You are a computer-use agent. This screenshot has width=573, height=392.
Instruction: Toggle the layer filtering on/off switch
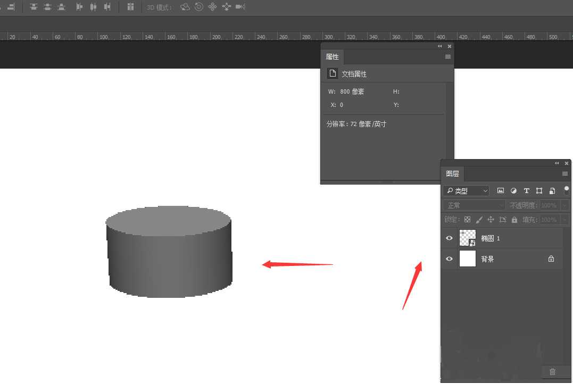(566, 189)
